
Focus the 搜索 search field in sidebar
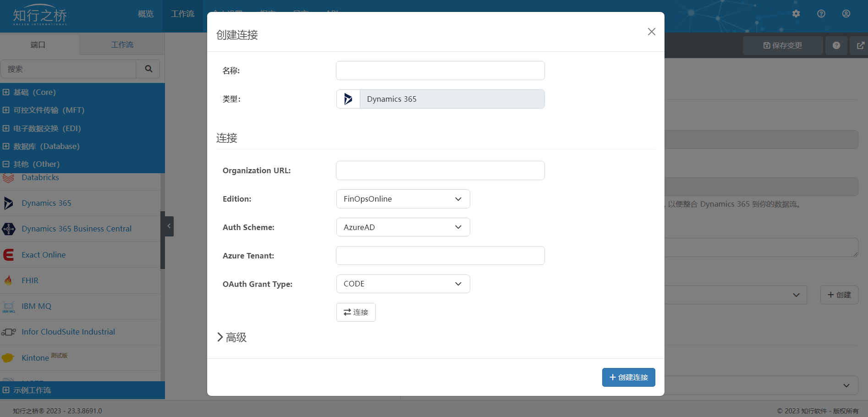(x=68, y=69)
